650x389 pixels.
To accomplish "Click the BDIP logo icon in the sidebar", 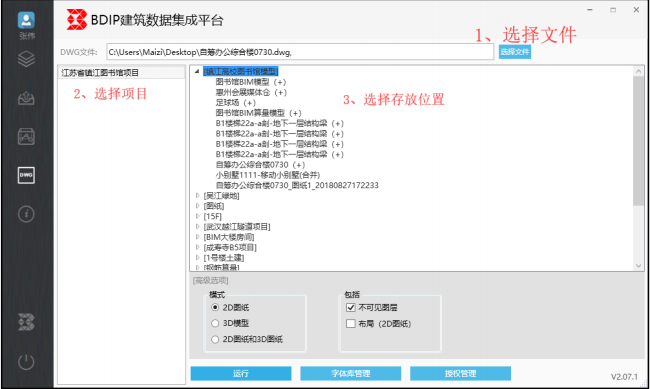I will click(26, 322).
